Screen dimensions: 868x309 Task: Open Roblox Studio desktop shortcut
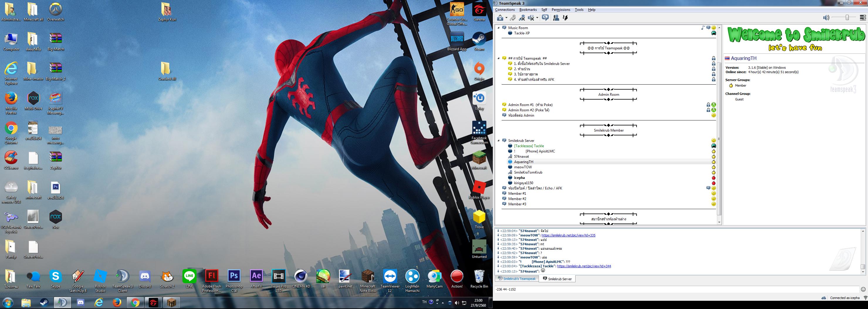[x=100, y=281]
